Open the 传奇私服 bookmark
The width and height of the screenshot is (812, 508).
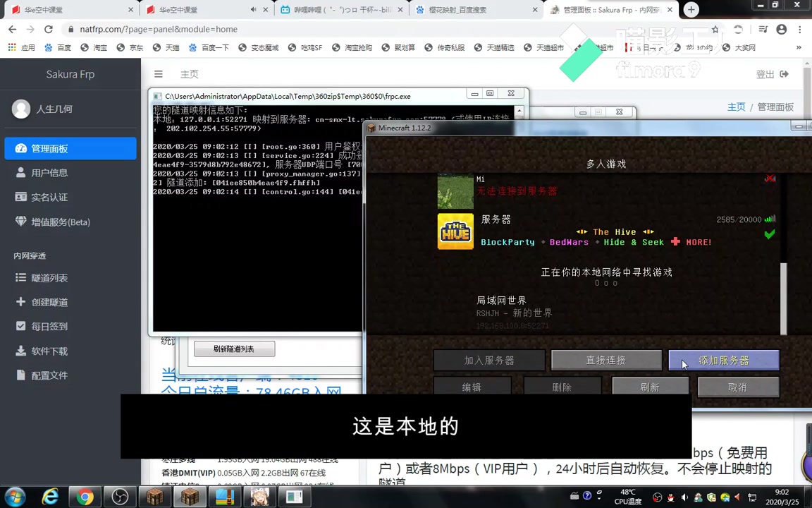click(x=445, y=48)
